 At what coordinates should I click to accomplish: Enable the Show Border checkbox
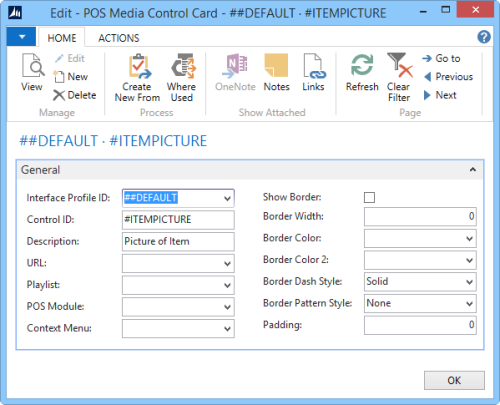pyautogui.click(x=369, y=197)
